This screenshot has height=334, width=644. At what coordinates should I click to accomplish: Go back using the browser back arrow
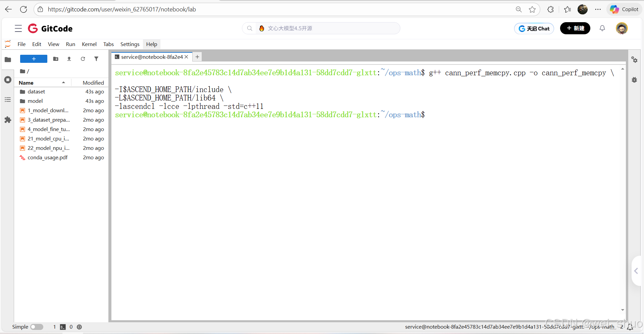[8, 9]
